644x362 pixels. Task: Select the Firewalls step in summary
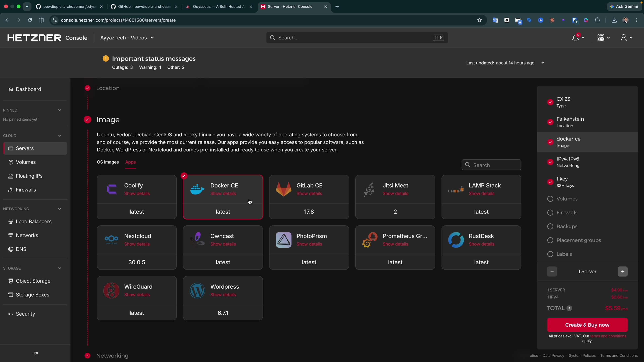coord(587,213)
